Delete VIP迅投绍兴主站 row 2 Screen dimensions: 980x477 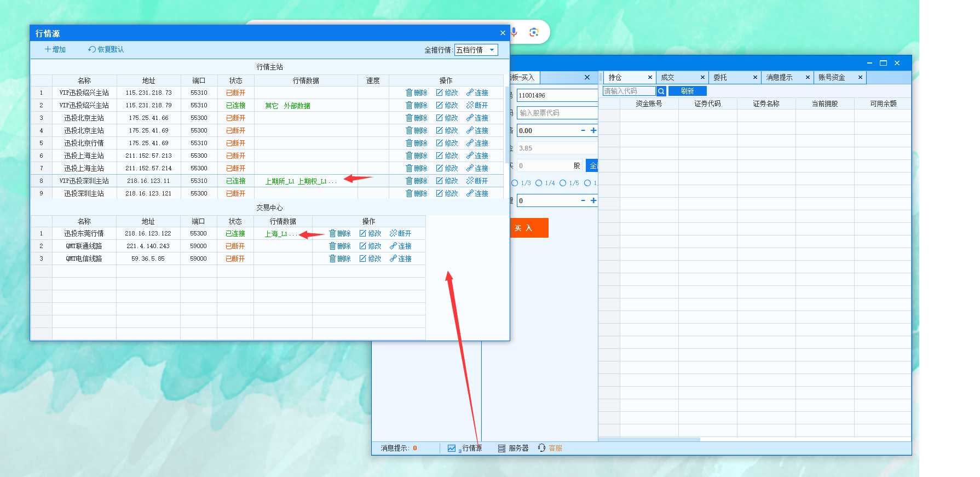tap(417, 105)
